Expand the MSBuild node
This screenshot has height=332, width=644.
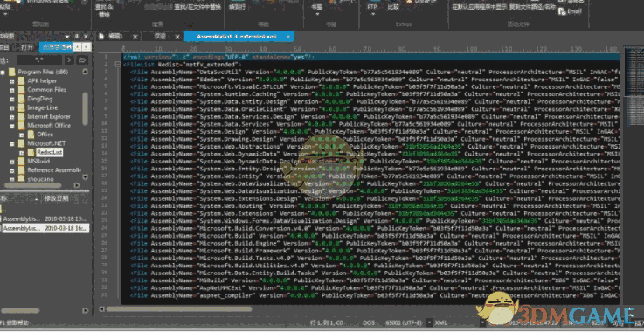point(12,162)
